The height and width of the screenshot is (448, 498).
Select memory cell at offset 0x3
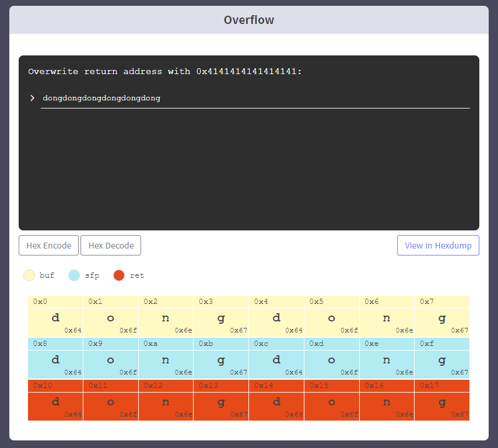[221, 316]
